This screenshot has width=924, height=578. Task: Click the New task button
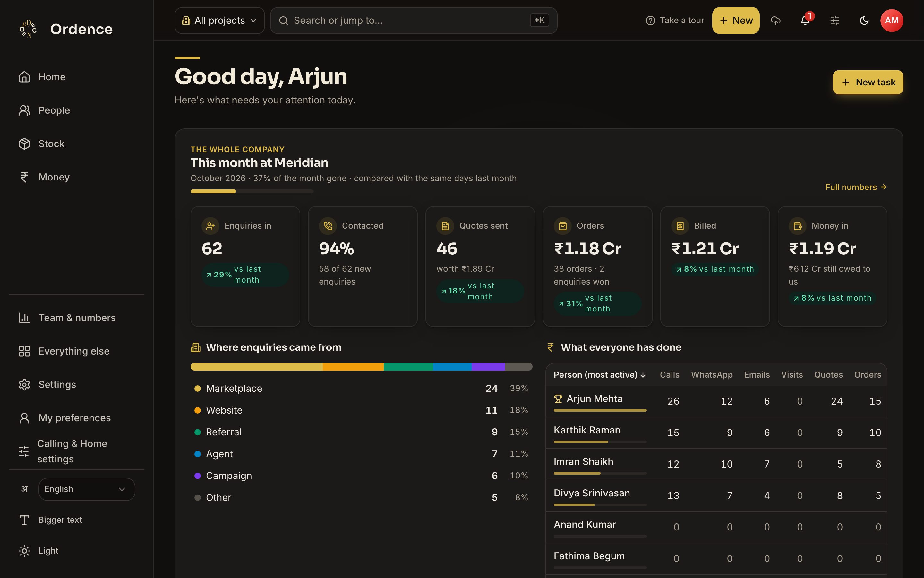868,82
